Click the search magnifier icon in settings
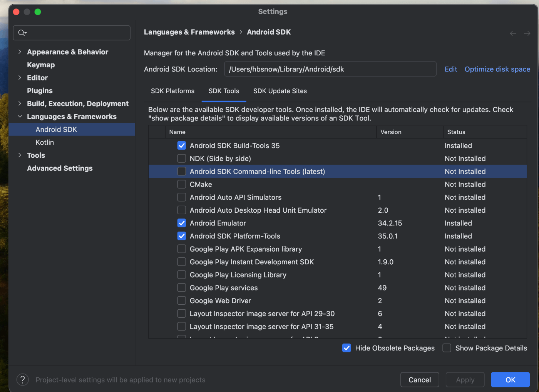539x392 pixels. (22, 33)
